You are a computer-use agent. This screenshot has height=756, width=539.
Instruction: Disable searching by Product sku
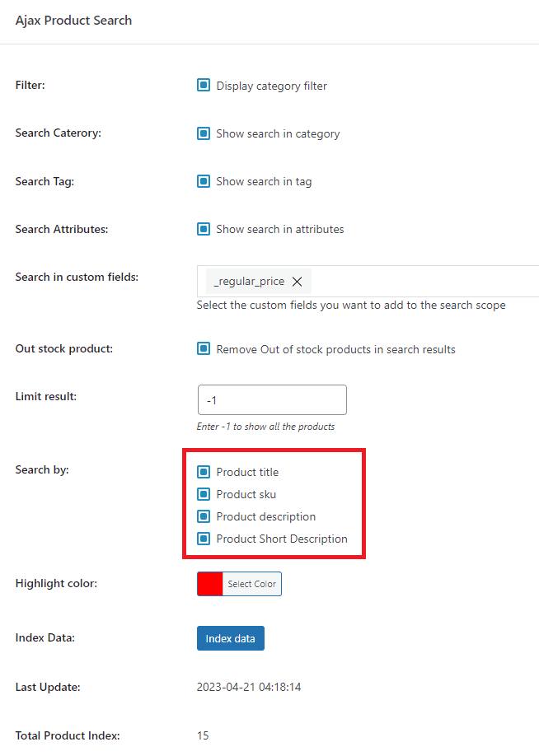pos(204,494)
